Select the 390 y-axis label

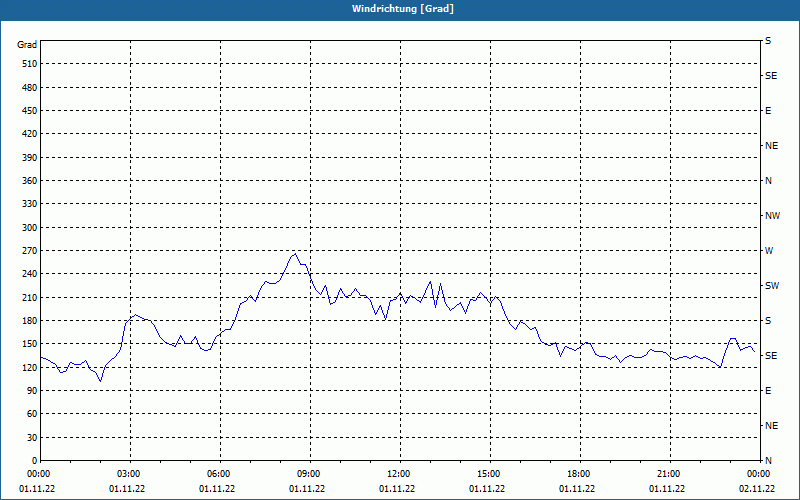(x=30, y=158)
